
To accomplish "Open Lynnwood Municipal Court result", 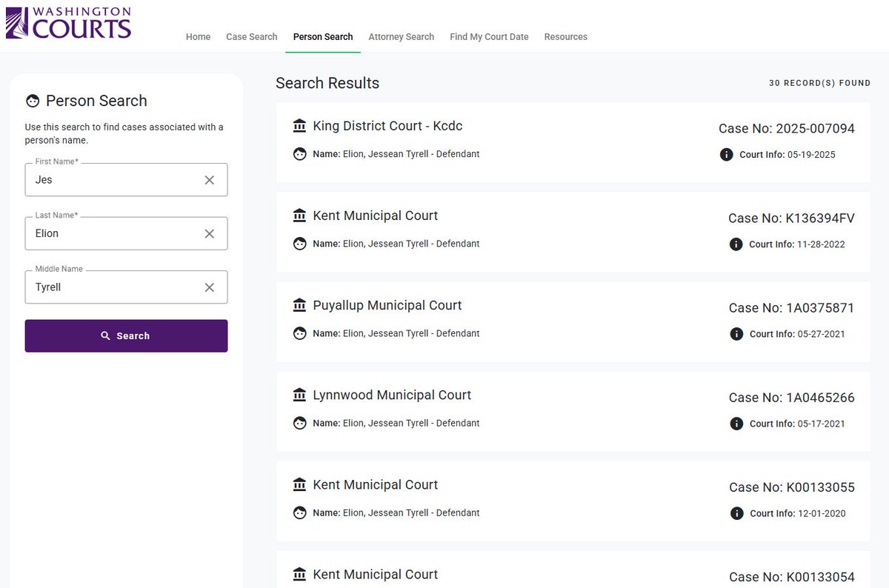I will [x=573, y=411].
